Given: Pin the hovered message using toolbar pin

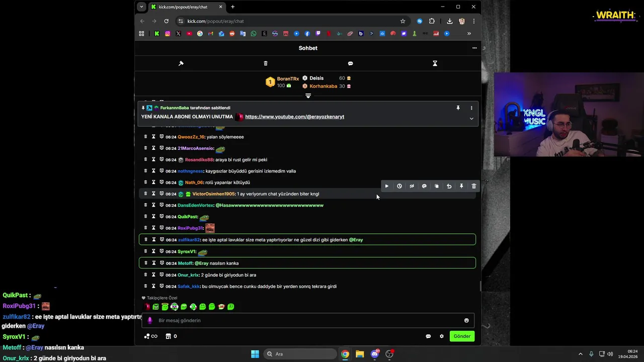Looking at the screenshot, I should click(461, 186).
